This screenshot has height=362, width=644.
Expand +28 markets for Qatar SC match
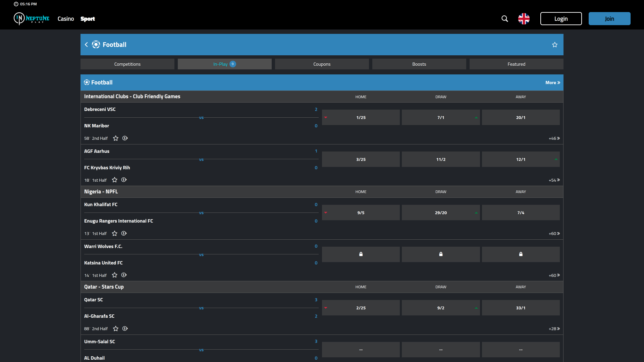point(554,329)
